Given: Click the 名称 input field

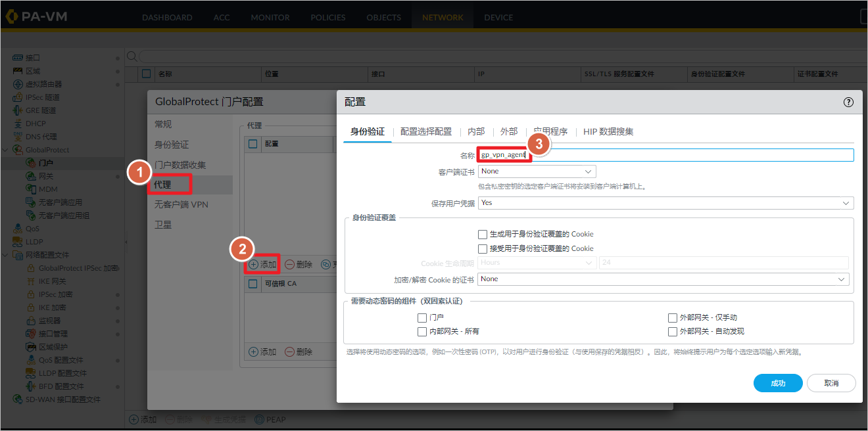Looking at the screenshot, I should click(665, 155).
